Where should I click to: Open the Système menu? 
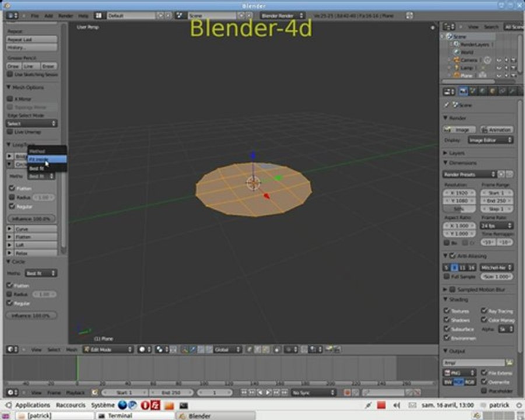coord(103,405)
